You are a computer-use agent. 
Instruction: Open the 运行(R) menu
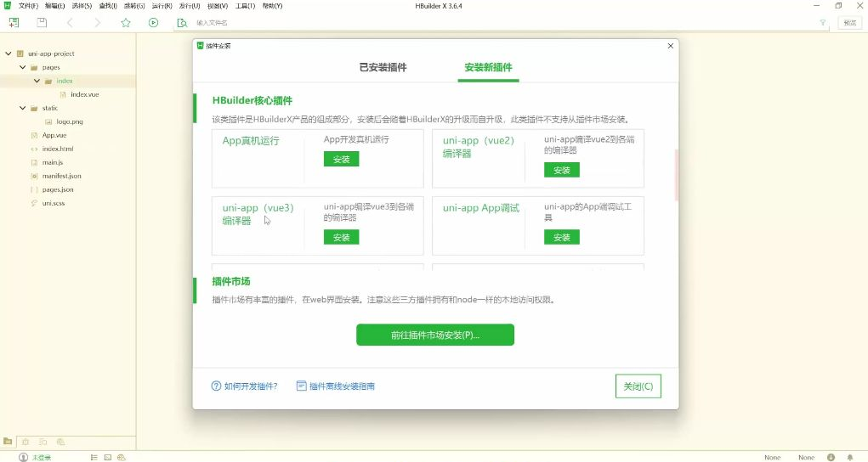[162, 6]
